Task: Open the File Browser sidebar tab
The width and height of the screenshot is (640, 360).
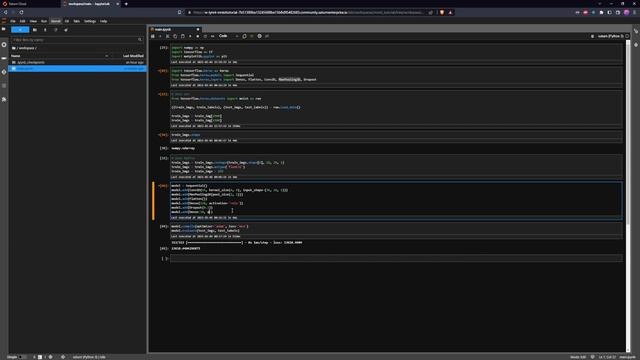Action: pyautogui.click(x=4, y=29)
